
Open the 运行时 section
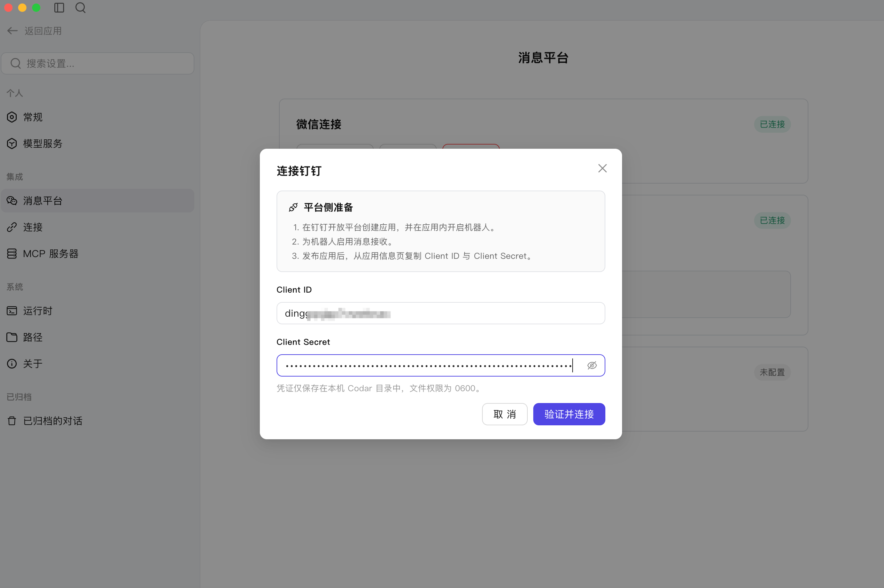pos(98,311)
